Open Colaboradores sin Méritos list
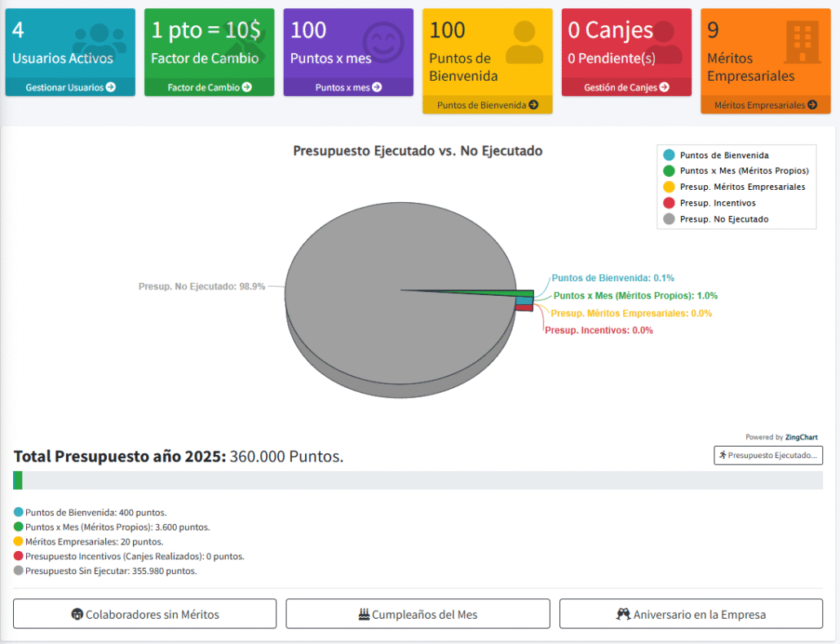The image size is (840, 644). (144, 615)
